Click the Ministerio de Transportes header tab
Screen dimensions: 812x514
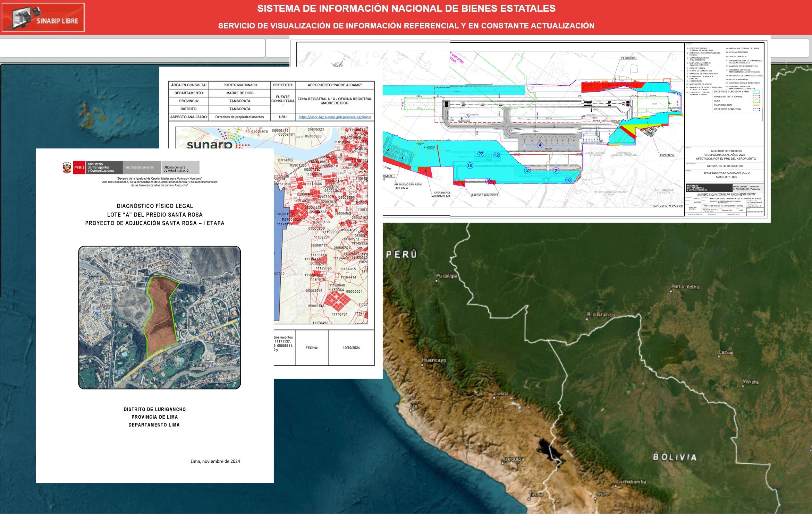[104, 168]
